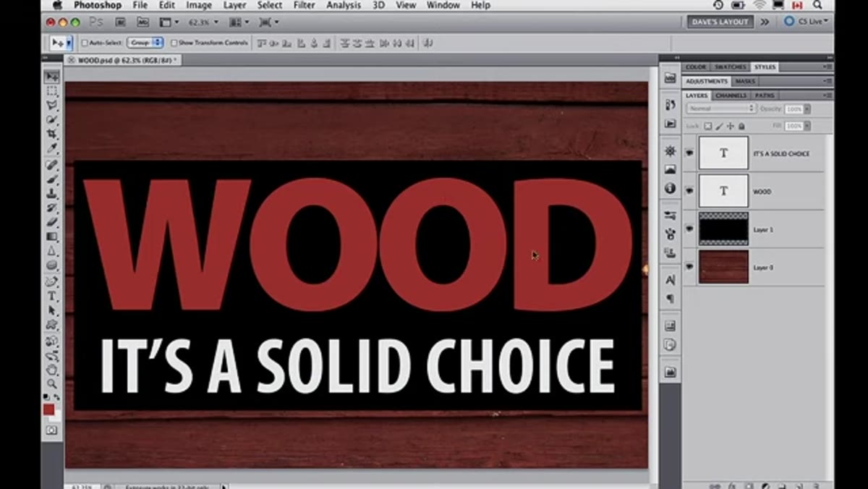Click the red foreground color swatch
Screen dimensions: 868x489
[x=49, y=409]
